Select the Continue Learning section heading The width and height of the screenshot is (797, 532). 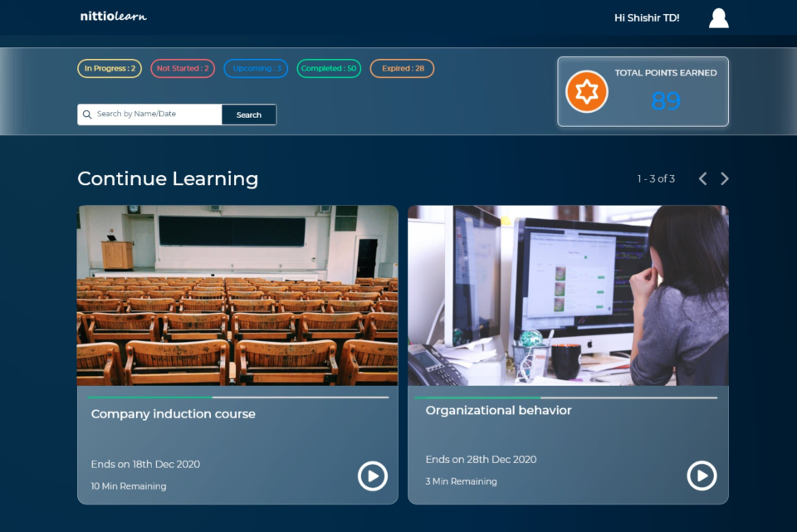[168, 178]
